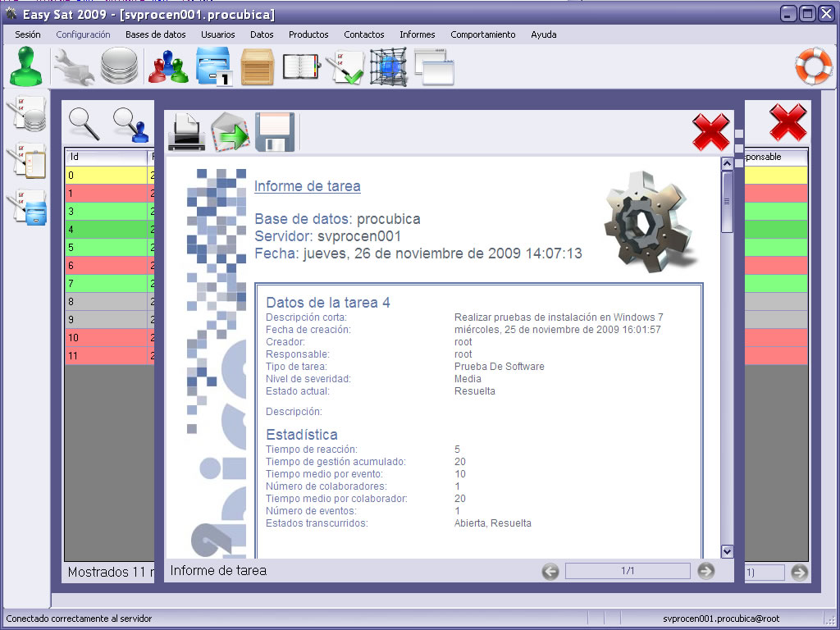Select the task row with Id 9
840x630 pixels.
coord(109,319)
